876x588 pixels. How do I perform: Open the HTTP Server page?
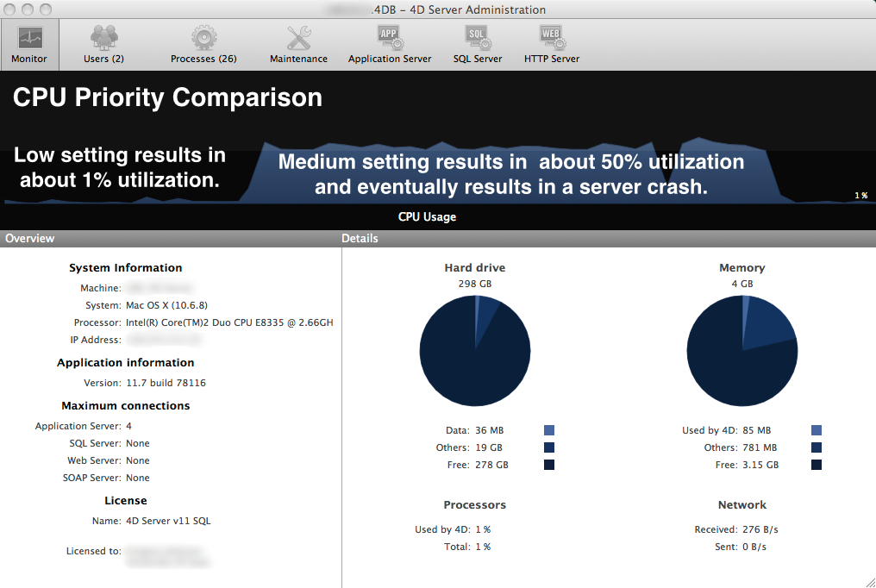click(551, 43)
